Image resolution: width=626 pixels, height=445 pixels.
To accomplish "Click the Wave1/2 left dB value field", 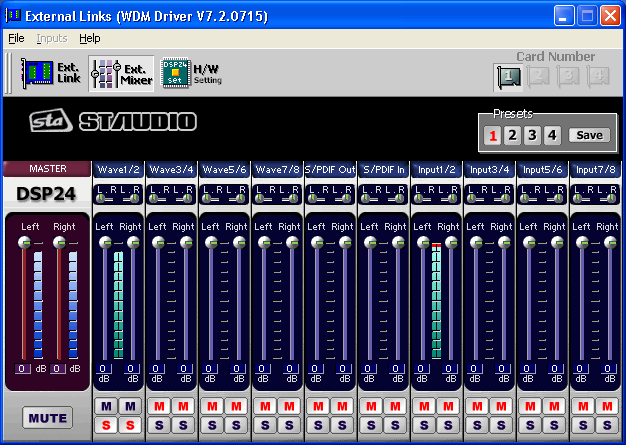I will point(103,369).
